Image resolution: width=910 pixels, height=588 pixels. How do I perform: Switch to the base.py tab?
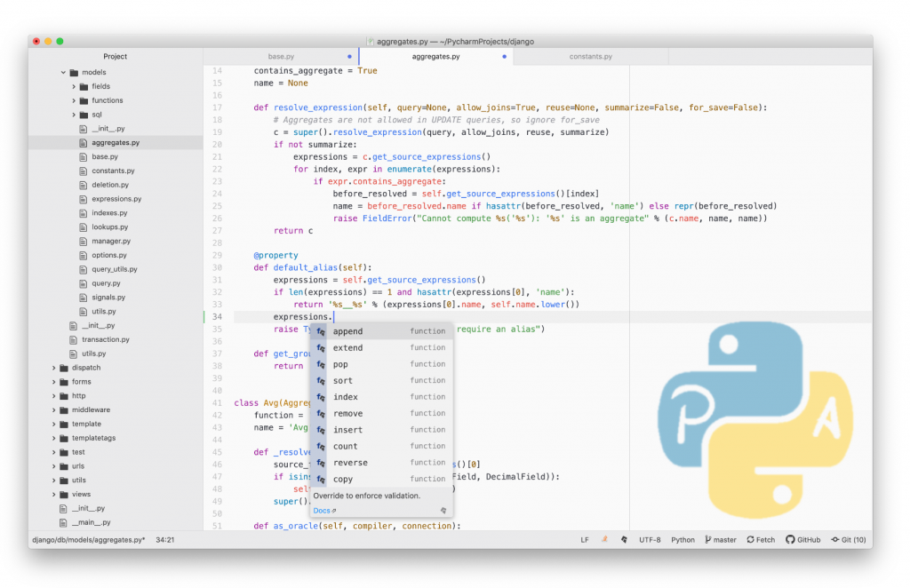281,56
